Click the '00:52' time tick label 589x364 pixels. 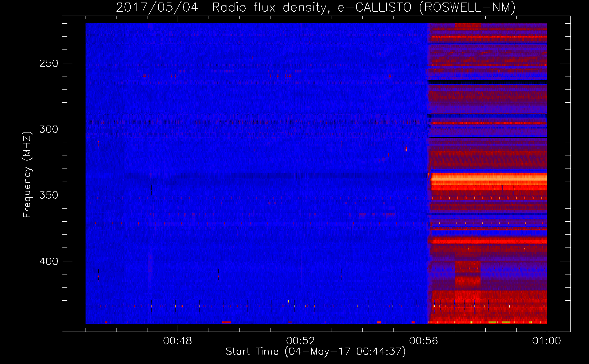click(x=301, y=341)
